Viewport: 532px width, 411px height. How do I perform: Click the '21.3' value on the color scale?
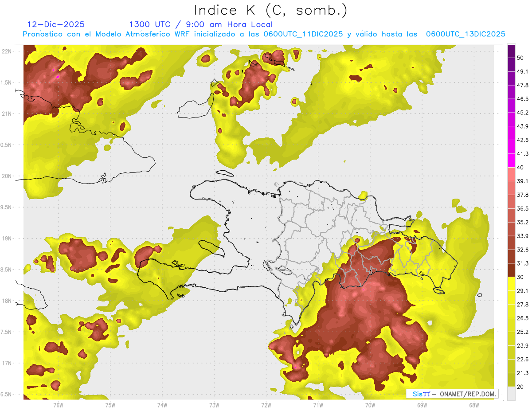point(523,373)
